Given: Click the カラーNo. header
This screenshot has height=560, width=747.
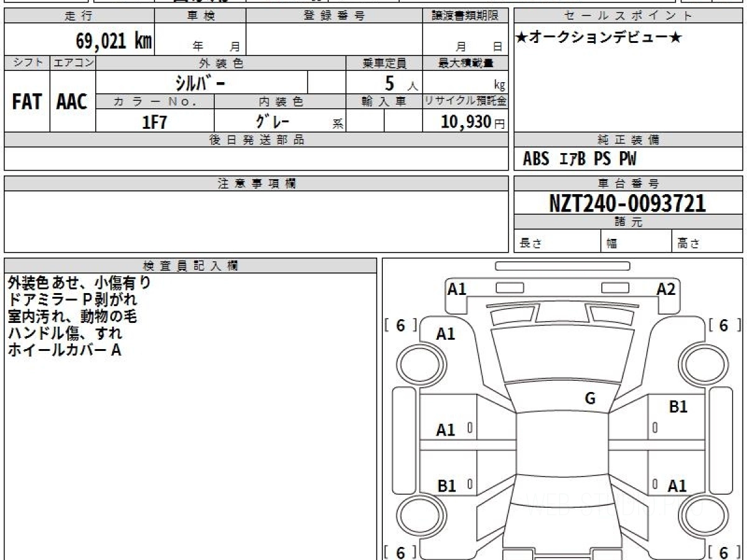Looking at the screenshot, I should click(155, 101).
